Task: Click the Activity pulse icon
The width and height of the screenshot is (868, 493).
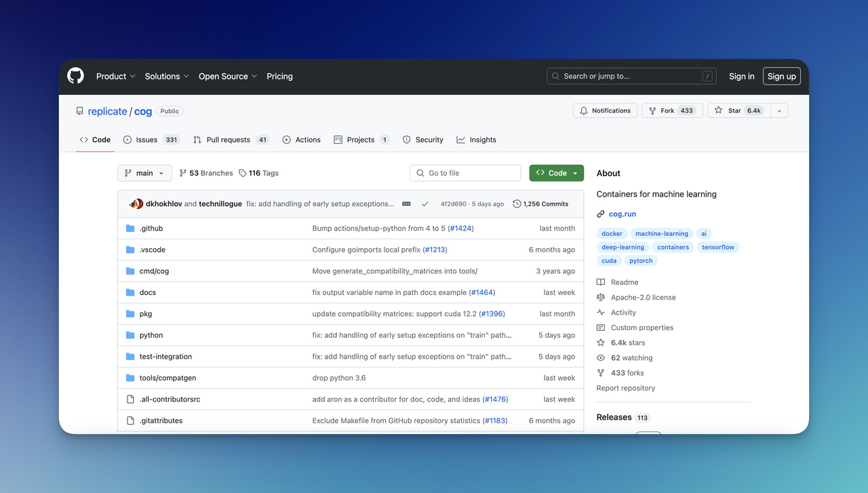Action: tap(600, 312)
